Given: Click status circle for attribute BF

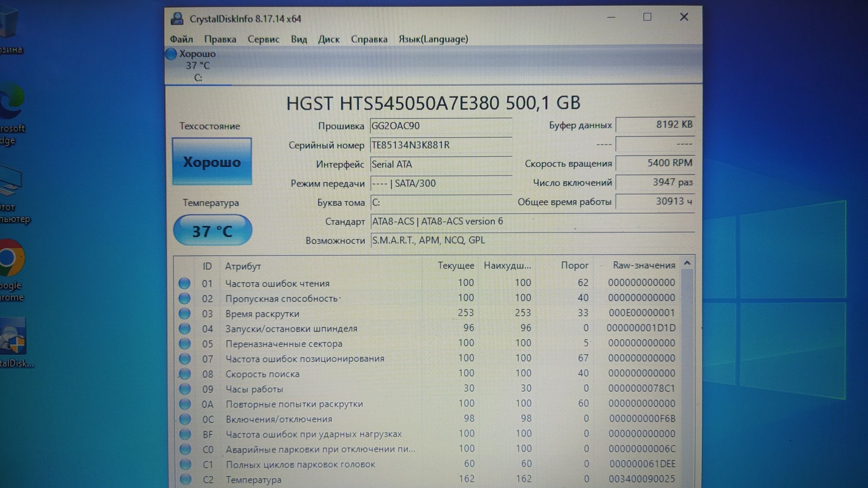Looking at the screenshot, I should (x=185, y=434).
